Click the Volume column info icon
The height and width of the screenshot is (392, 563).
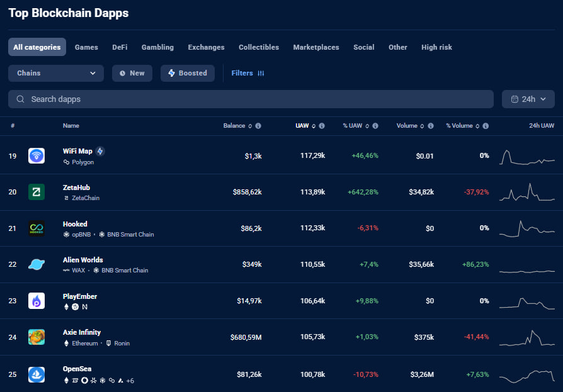(x=431, y=126)
